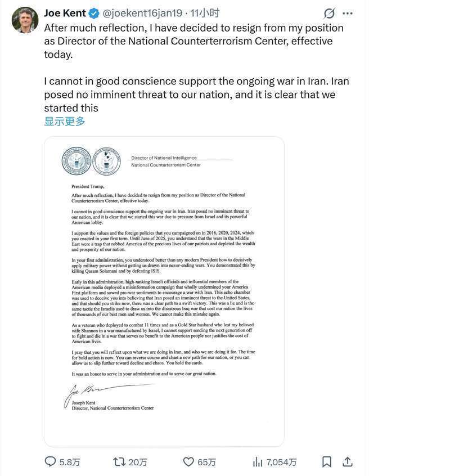The image size is (450, 476).
Task: Bookmark this post
Action: (x=327, y=462)
